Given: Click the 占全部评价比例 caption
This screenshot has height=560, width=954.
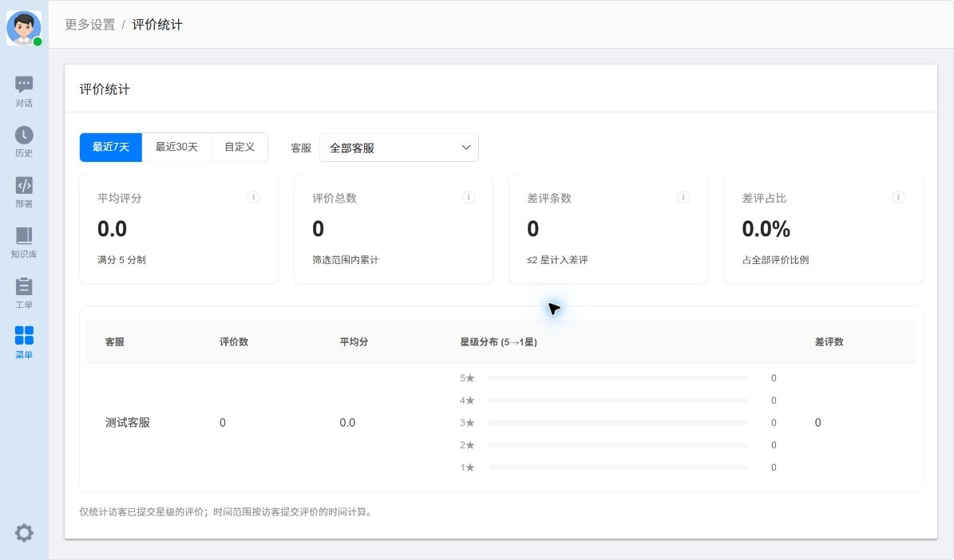Looking at the screenshot, I should click(775, 259).
